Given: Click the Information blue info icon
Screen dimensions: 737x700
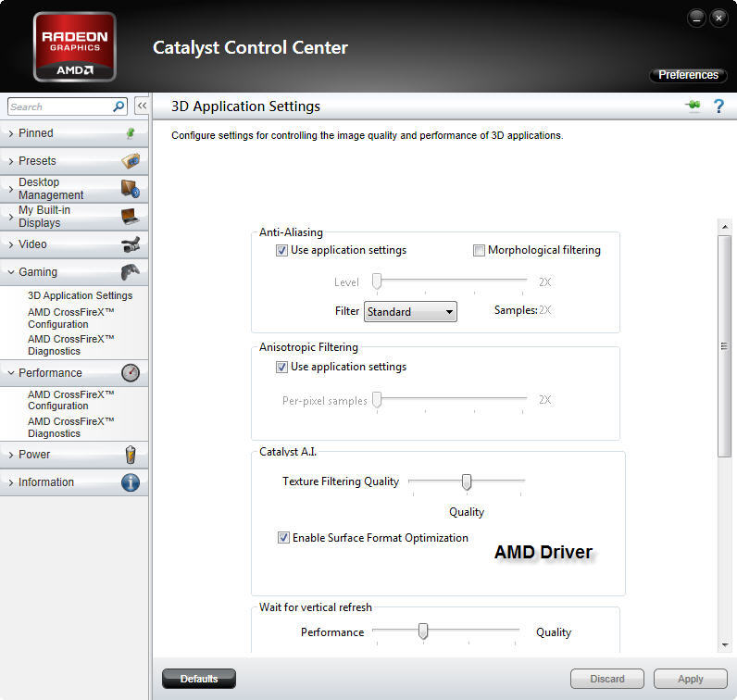Looking at the screenshot, I should (131, 482).
